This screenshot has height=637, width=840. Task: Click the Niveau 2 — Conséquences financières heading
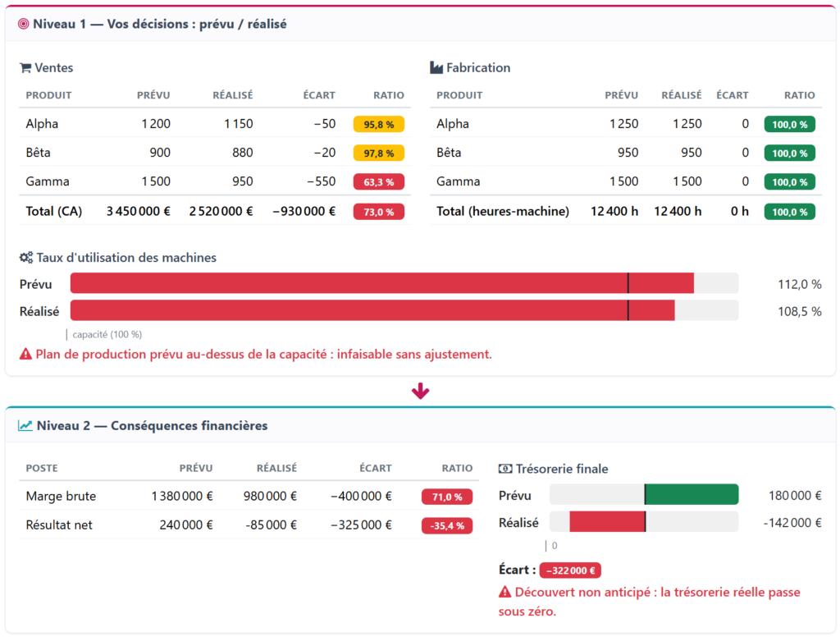pos(152,426)
